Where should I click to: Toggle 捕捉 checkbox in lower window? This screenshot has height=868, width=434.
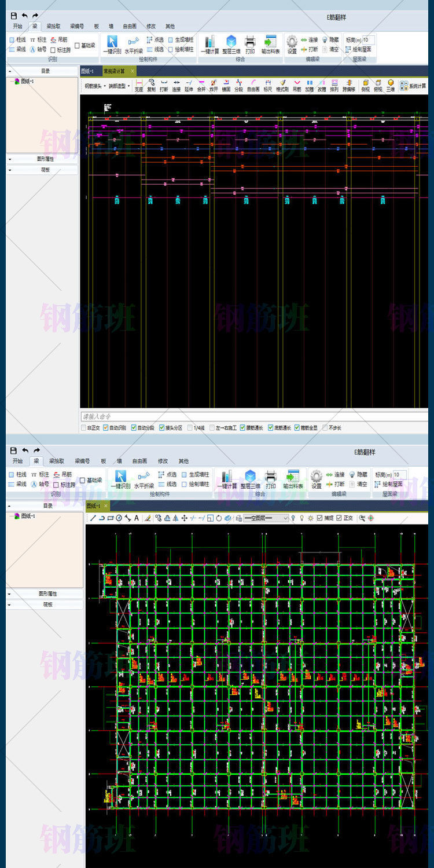(x=319, y=518)
